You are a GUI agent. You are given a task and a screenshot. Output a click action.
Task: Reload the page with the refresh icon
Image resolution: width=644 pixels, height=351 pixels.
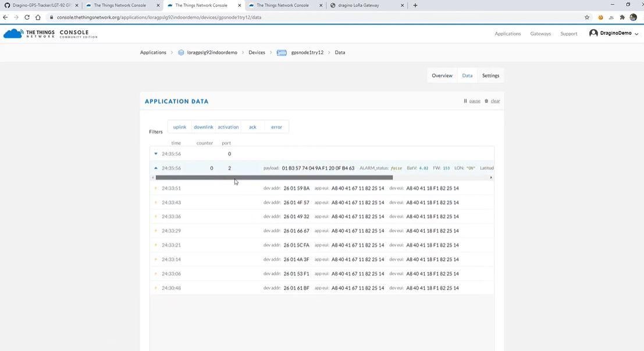27,17
